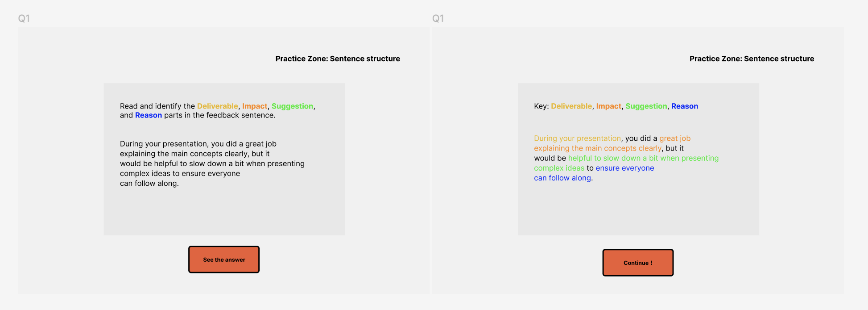
Task: Click the yellow "Deliverable" word in the instructions
Action: tap(218, 106)
